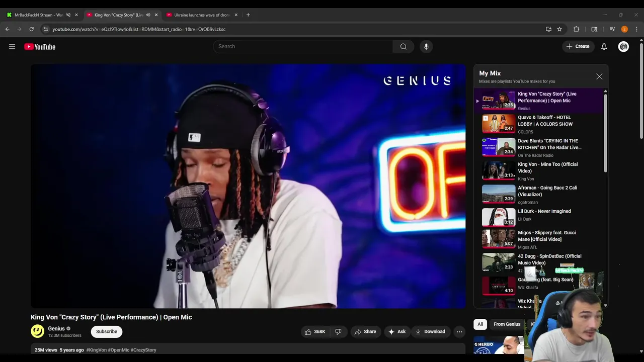Focus the YouTube Search field
Image resolution: width=644 pixels, height=362 pixels.
(303, 47)
